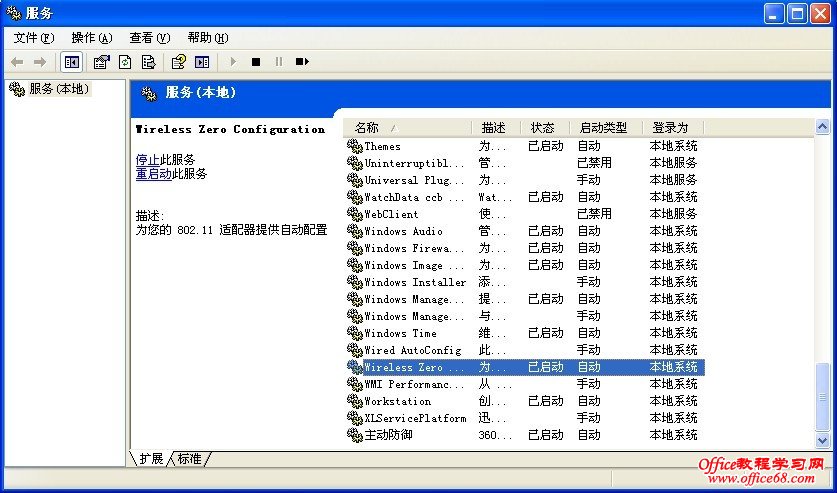Click the vertical scrollbar thumb
Screen dimensions: 837x493
823,396
